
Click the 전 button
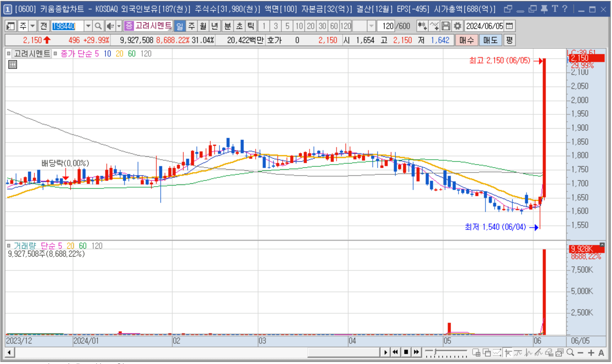point(44,26)
